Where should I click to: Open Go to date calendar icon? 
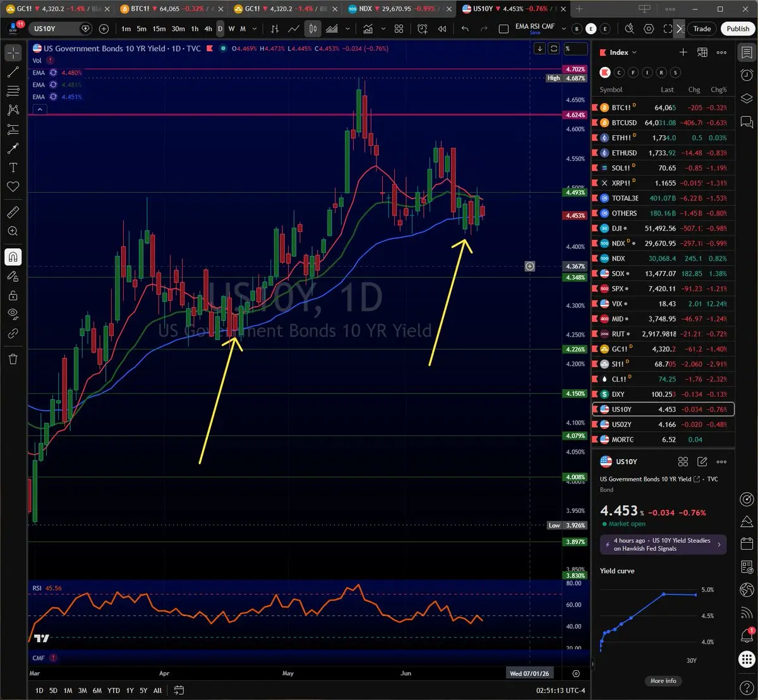[x=179, y=691]
